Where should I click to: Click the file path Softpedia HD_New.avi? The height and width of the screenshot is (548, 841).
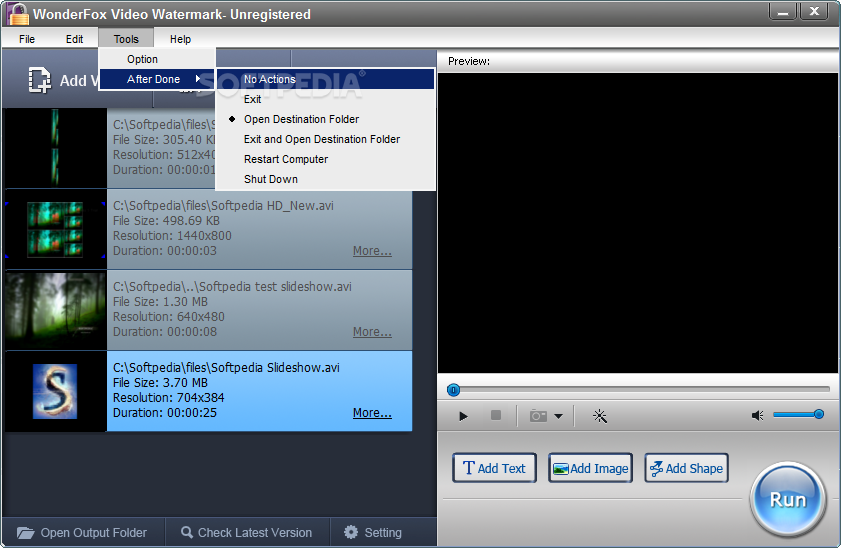[223, 205]
